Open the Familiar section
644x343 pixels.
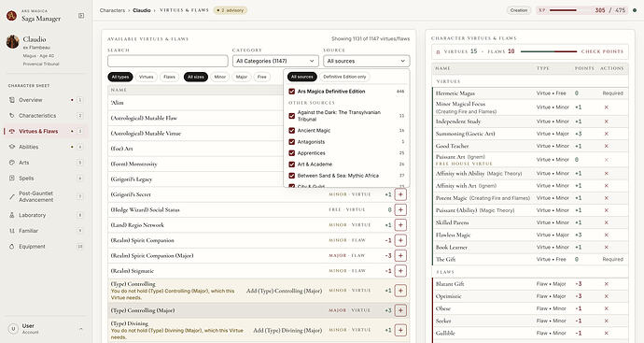click(45, 231)
